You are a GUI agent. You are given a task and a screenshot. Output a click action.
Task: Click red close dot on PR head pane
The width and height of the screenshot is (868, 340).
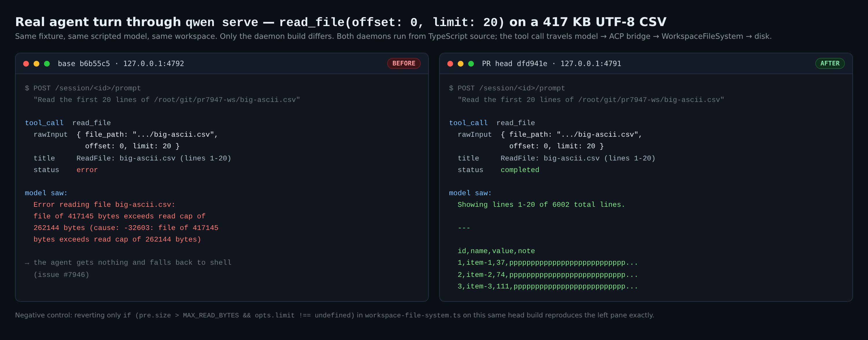(450, 63)
